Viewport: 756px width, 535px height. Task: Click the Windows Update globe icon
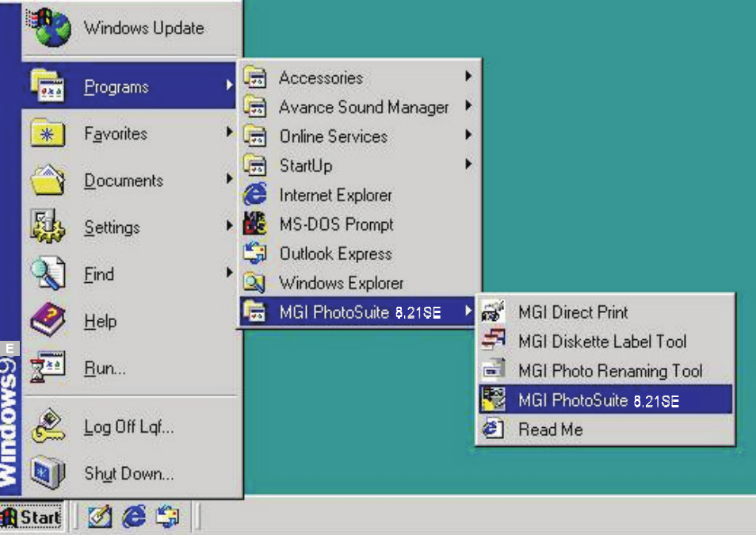point(48,28)
